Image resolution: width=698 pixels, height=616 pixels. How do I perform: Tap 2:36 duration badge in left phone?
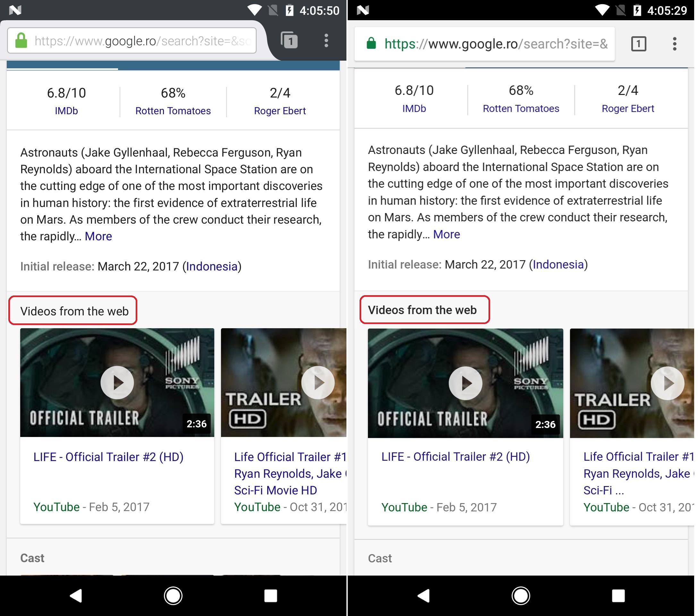tap(196, 424)
